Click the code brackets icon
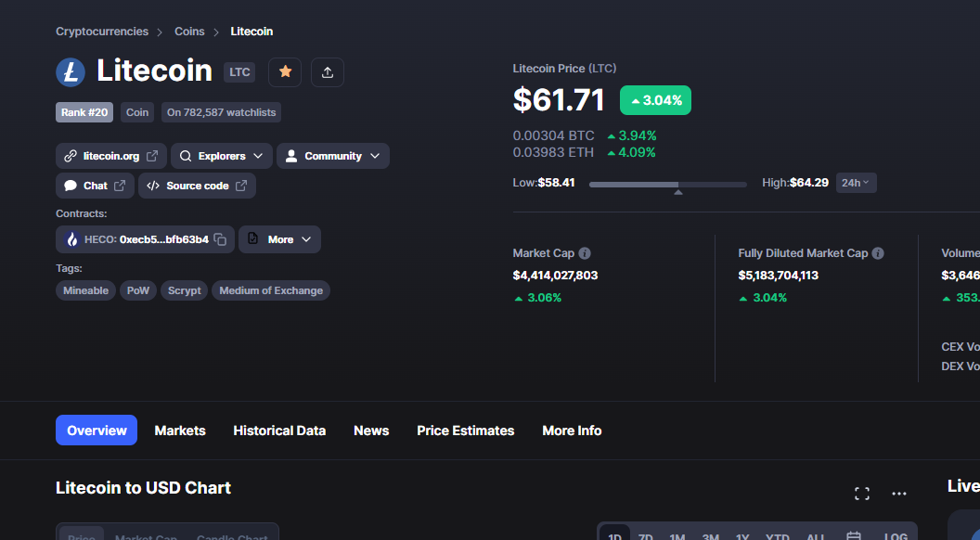 153,186
